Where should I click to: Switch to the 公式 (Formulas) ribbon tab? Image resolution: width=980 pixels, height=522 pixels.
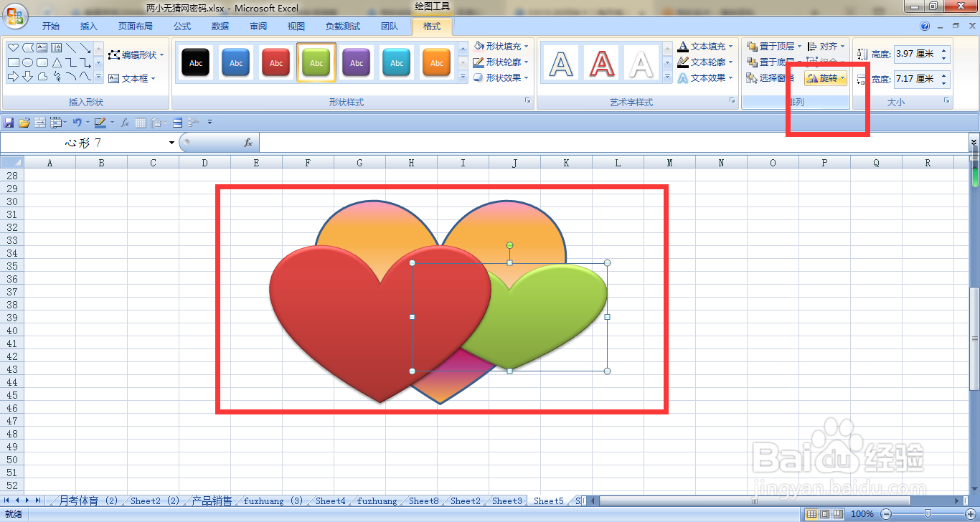coord(182,27)
